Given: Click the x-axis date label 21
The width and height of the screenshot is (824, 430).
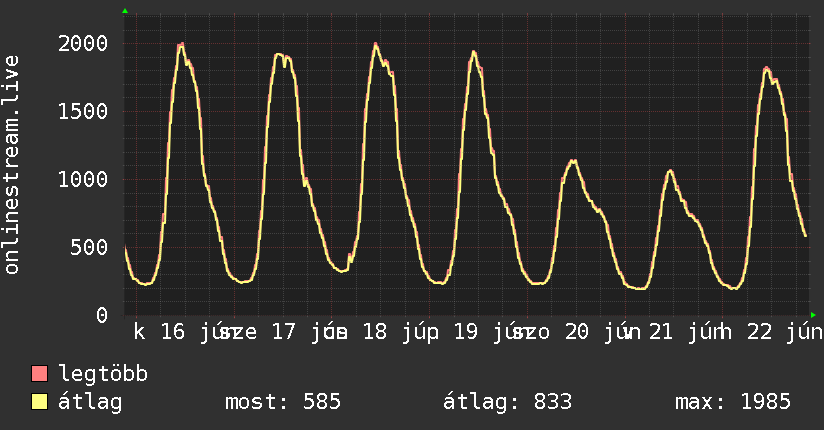Looking at the screenshot, I should 661,332.
